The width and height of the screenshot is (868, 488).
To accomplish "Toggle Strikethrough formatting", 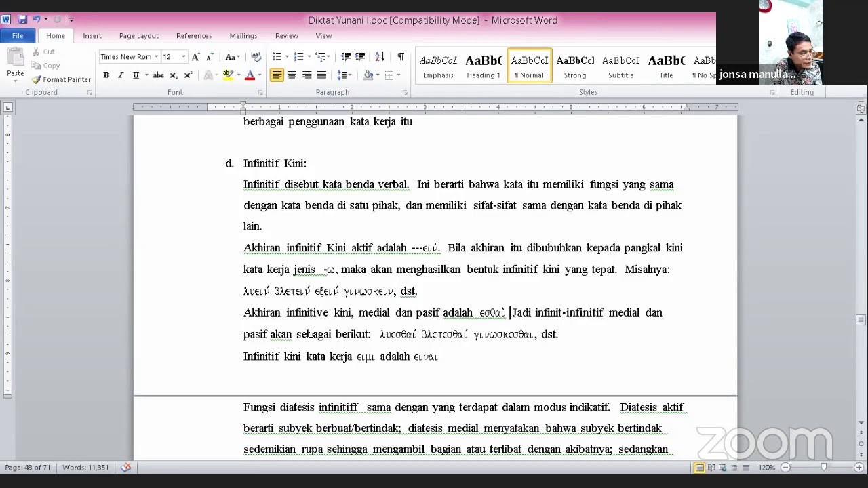I will [158, 75].
